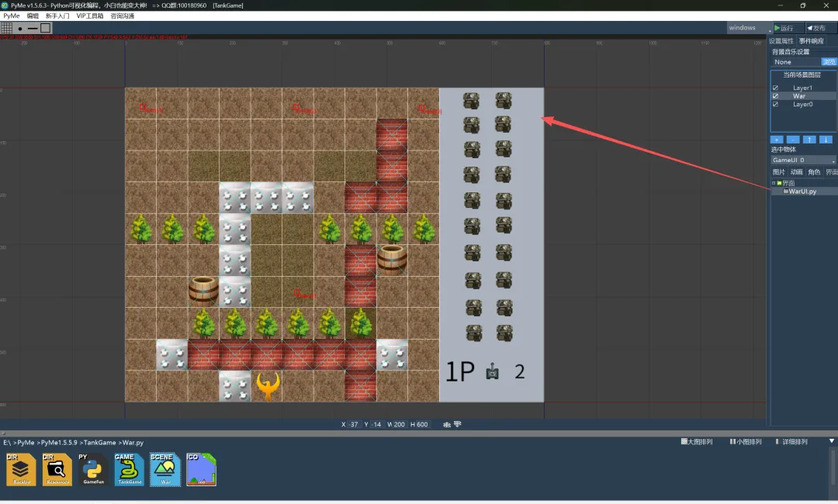Switch to 小图排列 small icon view

click(x=746, y=441)
